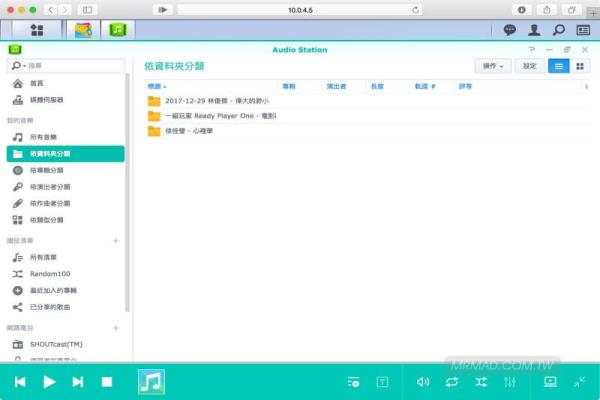Viewport: 600px width, 400px height.
Task: Show Safari downloads
Action: point(522,10)
